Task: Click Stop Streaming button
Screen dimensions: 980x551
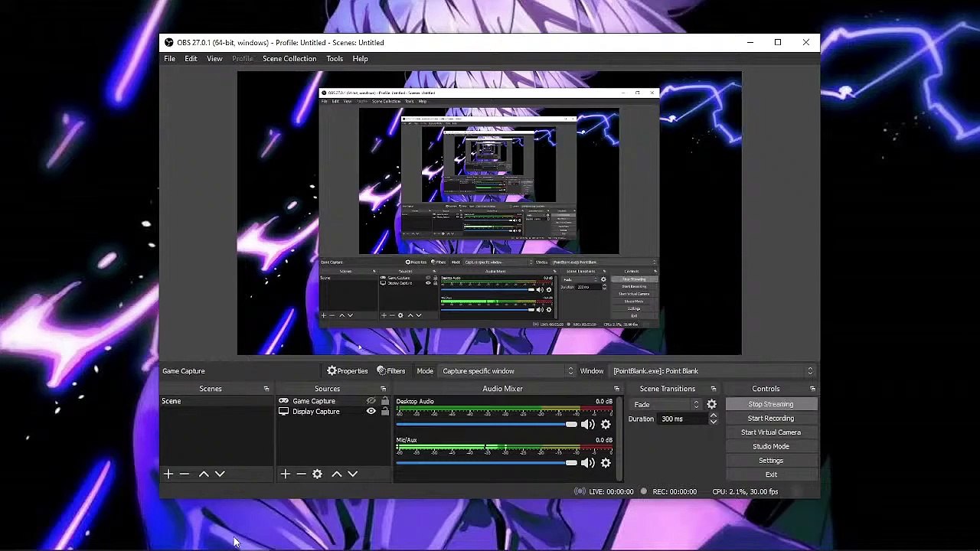Action: 771,404
